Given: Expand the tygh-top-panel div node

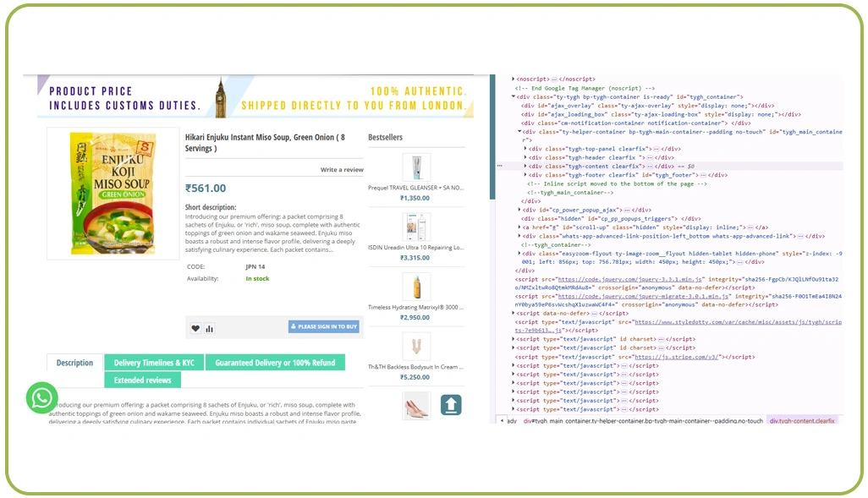Looking at the screenshot, I should pos(525,149).
